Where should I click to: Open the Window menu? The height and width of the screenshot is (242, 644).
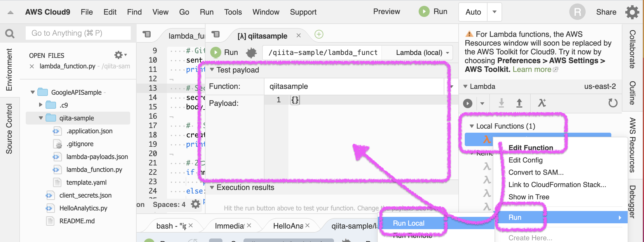pyautogui.click(x=266, y=12)
